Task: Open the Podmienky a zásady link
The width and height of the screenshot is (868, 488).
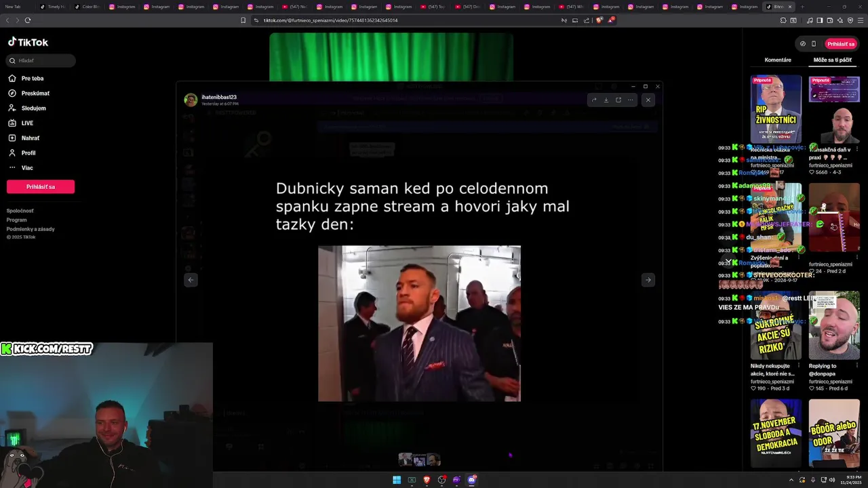Action: [x=31, y=228]
